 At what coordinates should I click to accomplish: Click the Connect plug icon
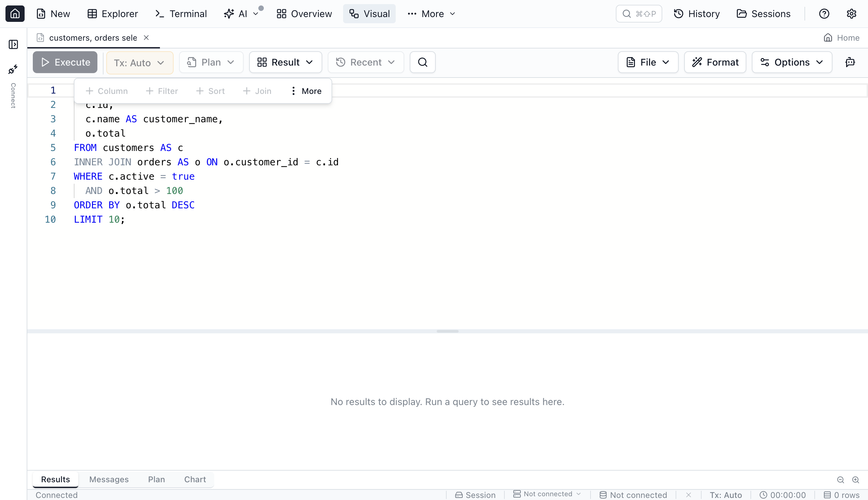13,69
